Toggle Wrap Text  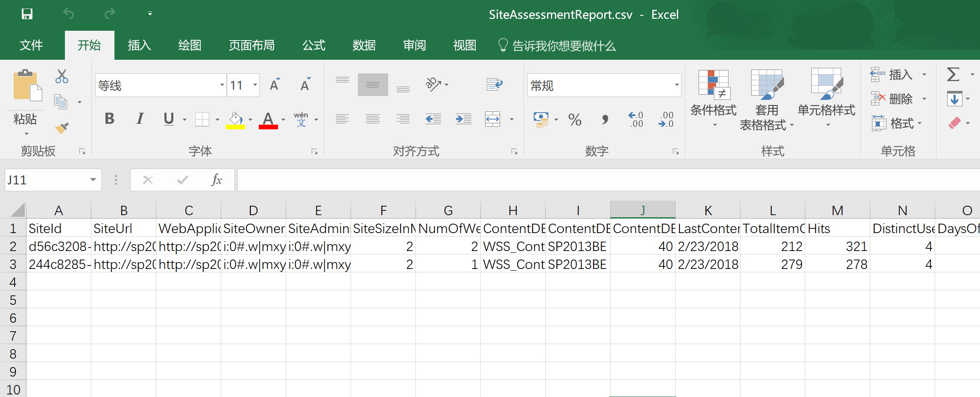494,84
